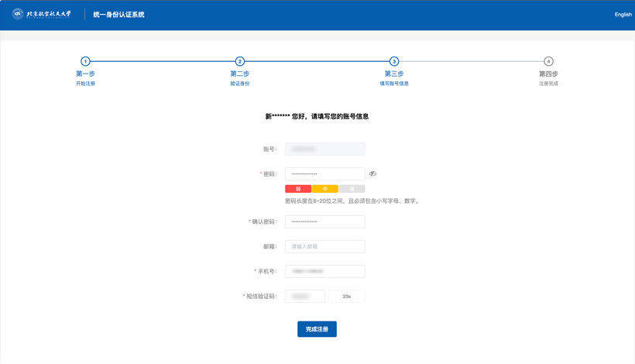Click the 短信验证码 code input field
Viewport: 635px width, 364px height.
click(x=304, y=297)
